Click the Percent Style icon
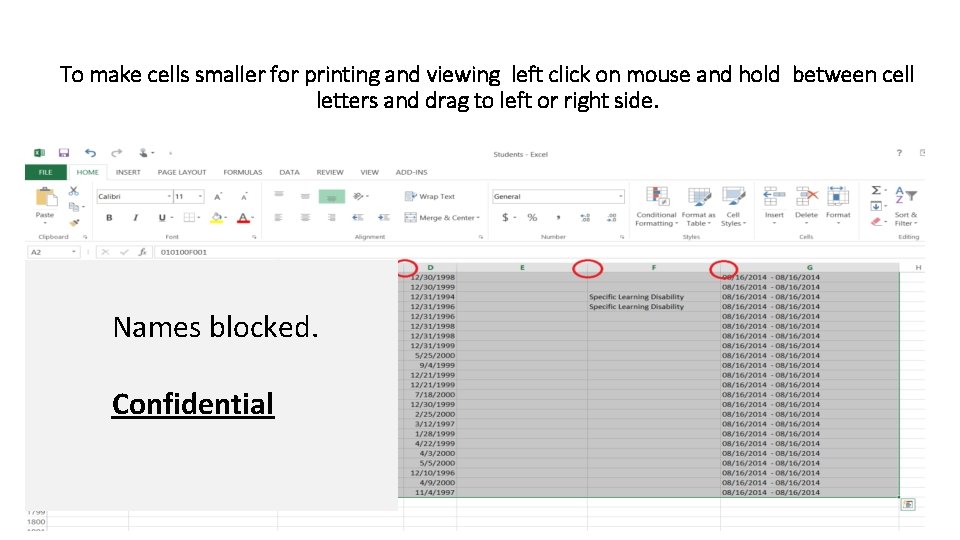Viewport: 960px width, 540px height. pos(532,217)
